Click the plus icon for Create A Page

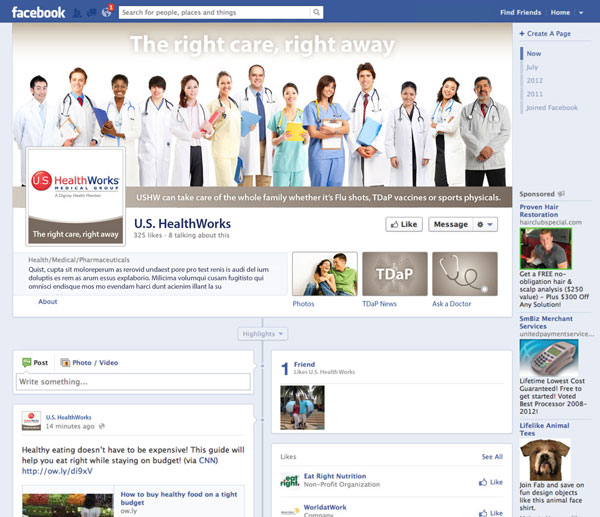click(522, 34)
